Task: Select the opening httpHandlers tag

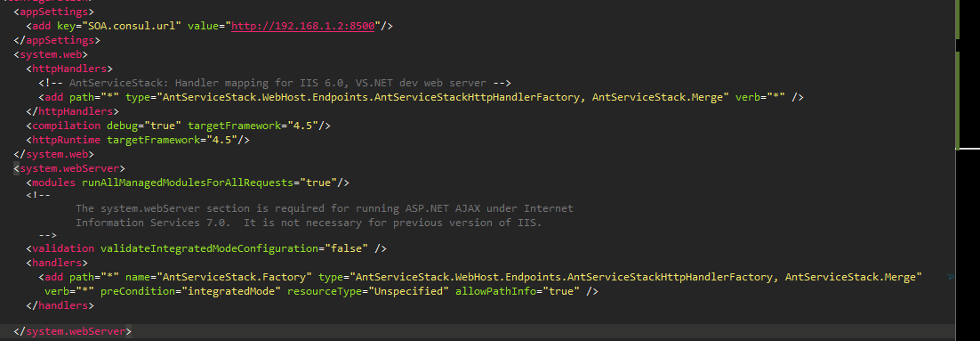Action: coord(69,69)
